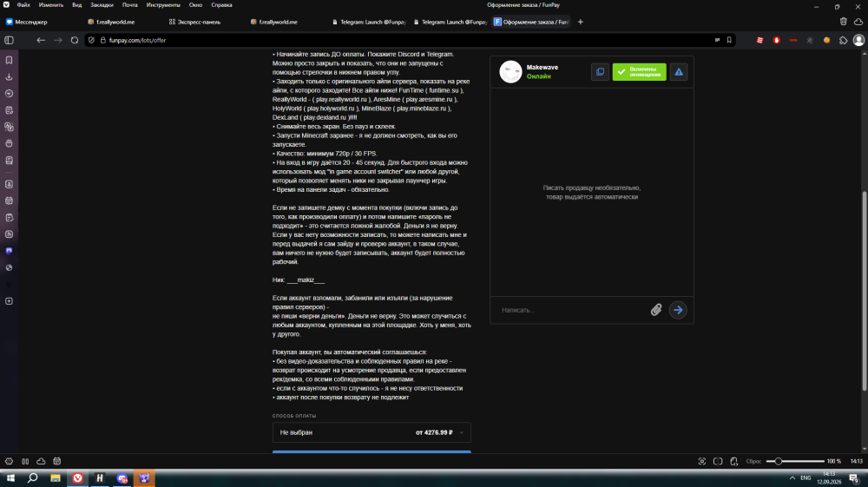Open File Explorer from the taskbar

[56, 478]
